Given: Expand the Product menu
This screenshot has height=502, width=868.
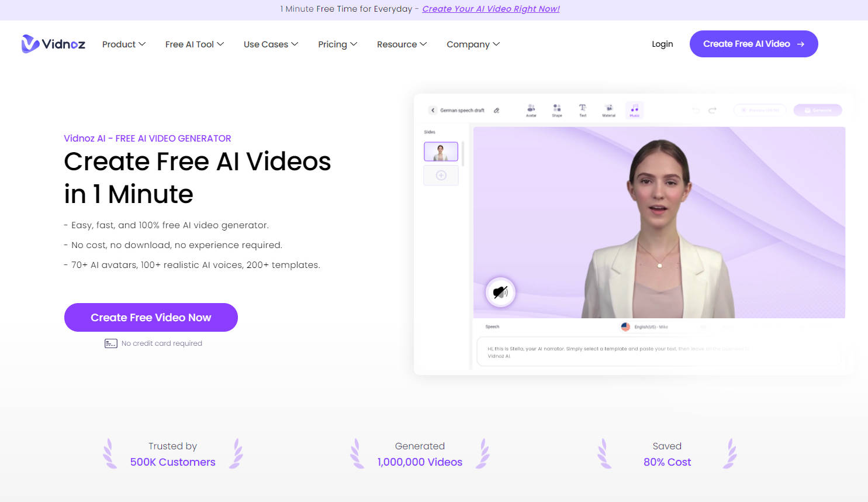Looking at the screenshot, I should [x=123, y=44].
